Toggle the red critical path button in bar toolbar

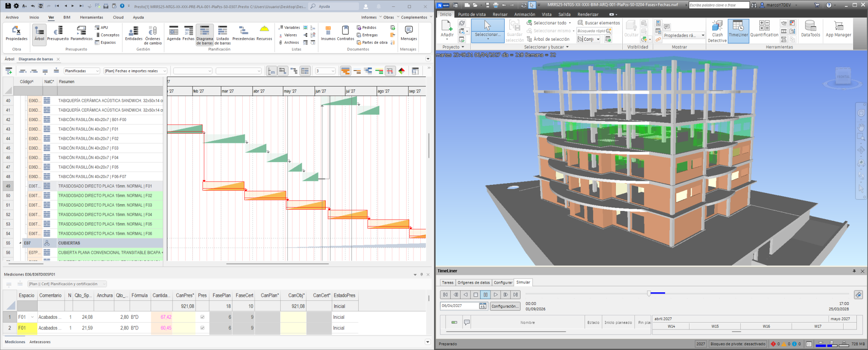pyautogui.click(x=390, y=71)
